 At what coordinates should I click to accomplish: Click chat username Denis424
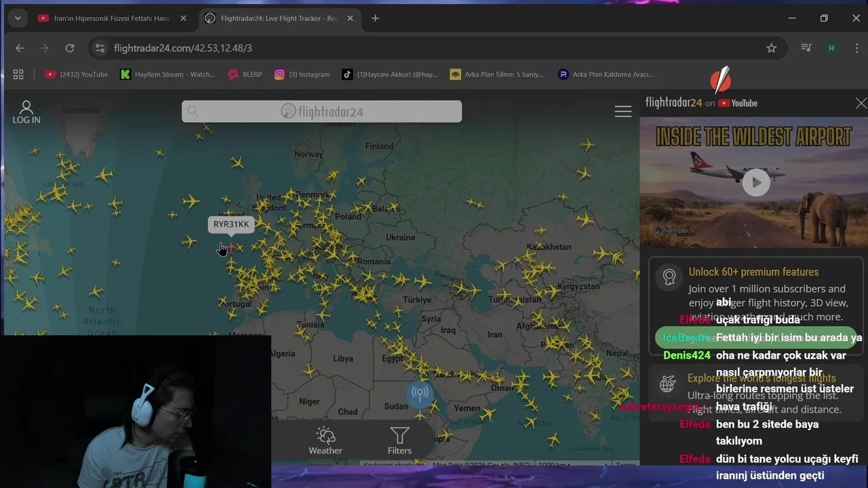(686, 355)
